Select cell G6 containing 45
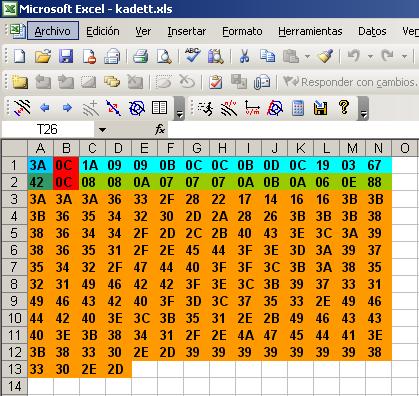419x396 pixels. [196, 250]
